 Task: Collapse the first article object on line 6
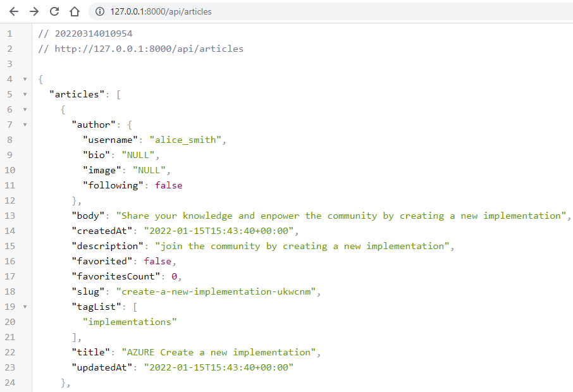tap(25, 109)
